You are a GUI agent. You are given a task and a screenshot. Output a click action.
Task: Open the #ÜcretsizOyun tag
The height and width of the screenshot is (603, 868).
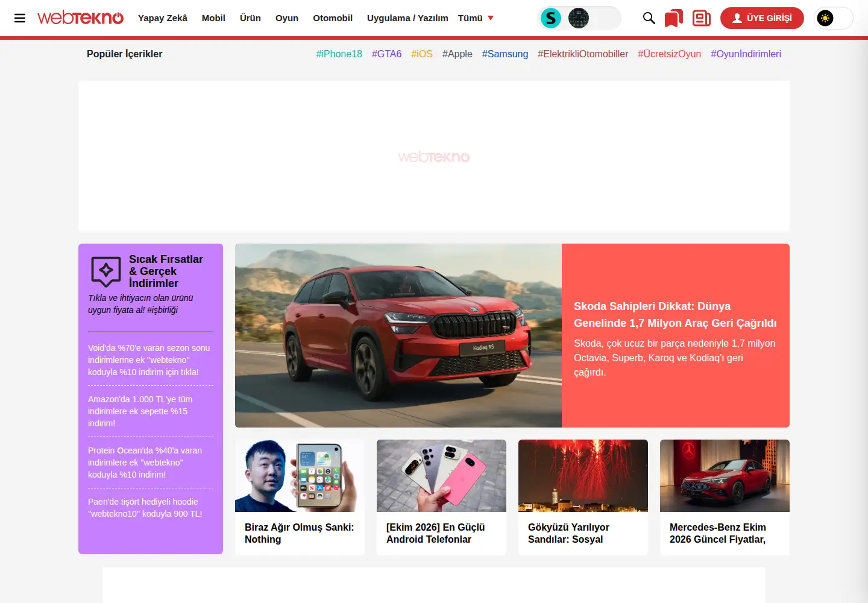pyautogui.click(x=669, y=54)
